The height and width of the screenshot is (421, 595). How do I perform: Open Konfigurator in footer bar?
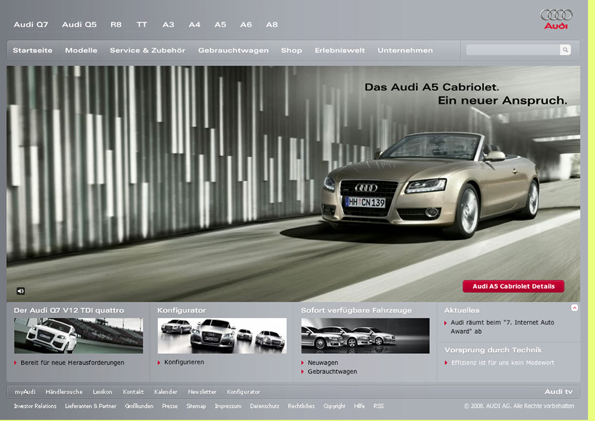tap(243, 392)
